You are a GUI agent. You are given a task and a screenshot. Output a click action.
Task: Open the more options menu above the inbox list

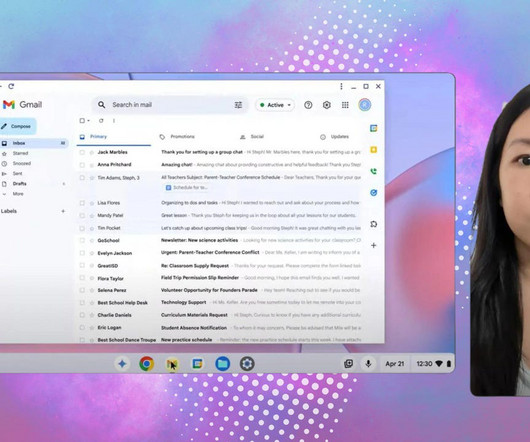click(114, 121)
